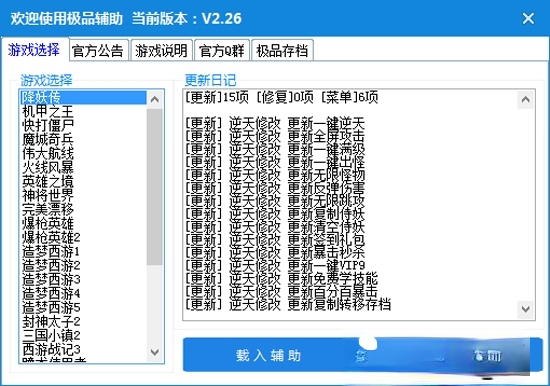
Task: Open the 官方Q群 tab
Action: coord(222,51)
